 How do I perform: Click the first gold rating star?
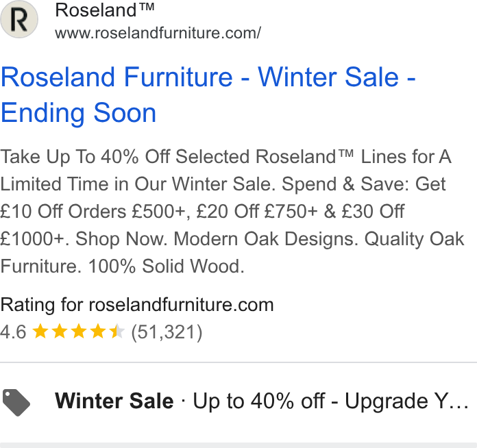coord(40,332)
